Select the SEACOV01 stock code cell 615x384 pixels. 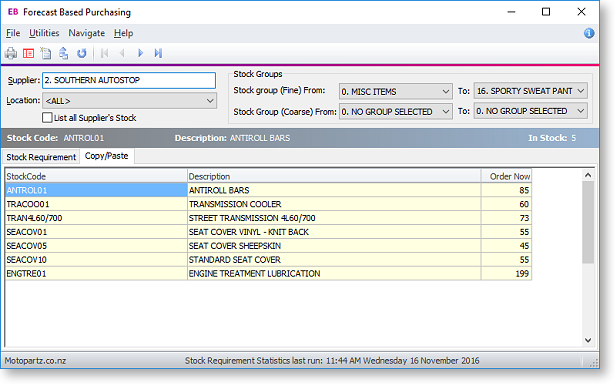coord(96,232)
